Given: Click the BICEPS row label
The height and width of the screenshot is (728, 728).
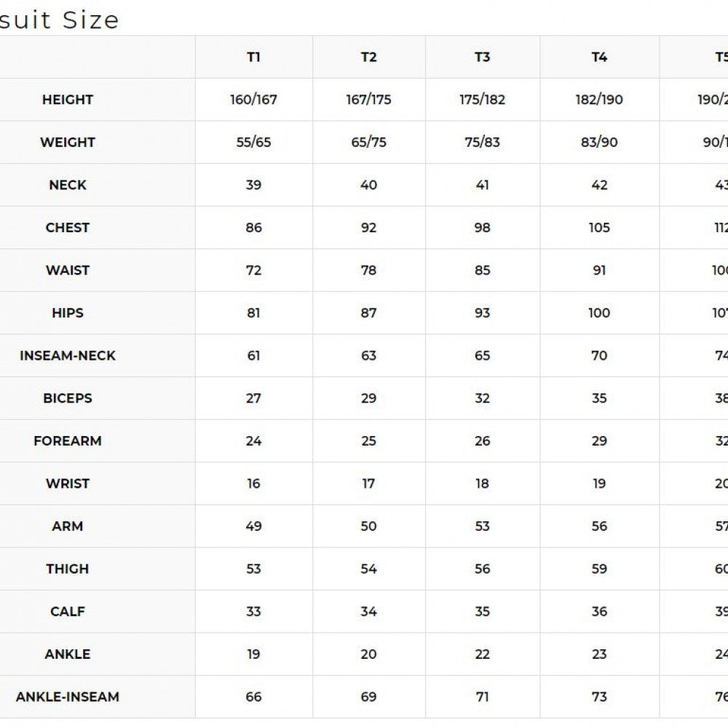Looking at the screenshot, I should pos(68,398).
